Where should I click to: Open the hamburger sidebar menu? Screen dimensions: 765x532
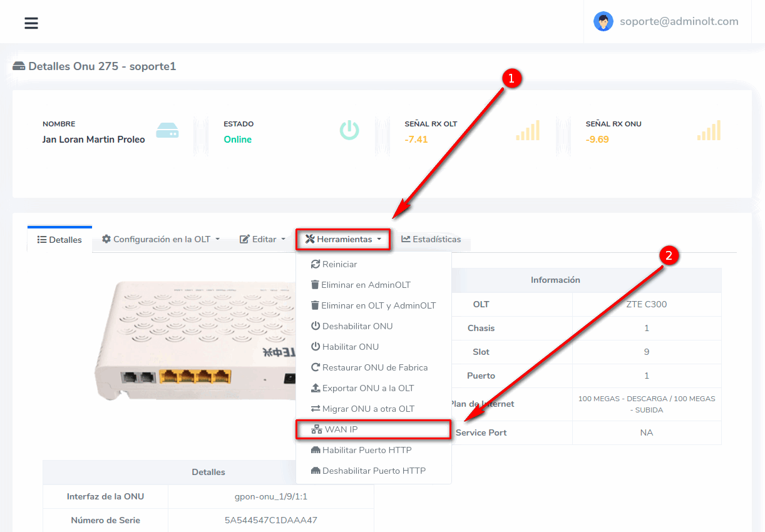[31, 23]
